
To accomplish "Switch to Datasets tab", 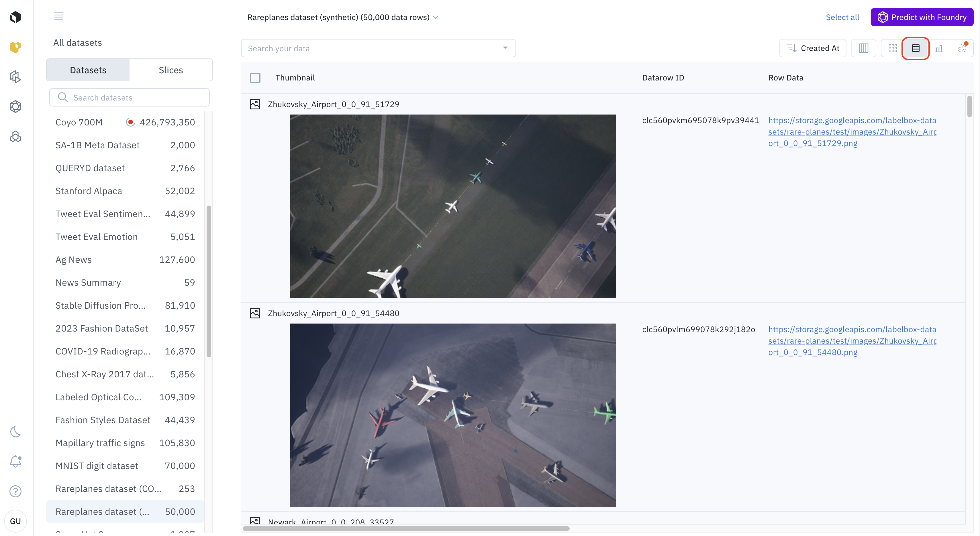I will [x=88, y=70].
